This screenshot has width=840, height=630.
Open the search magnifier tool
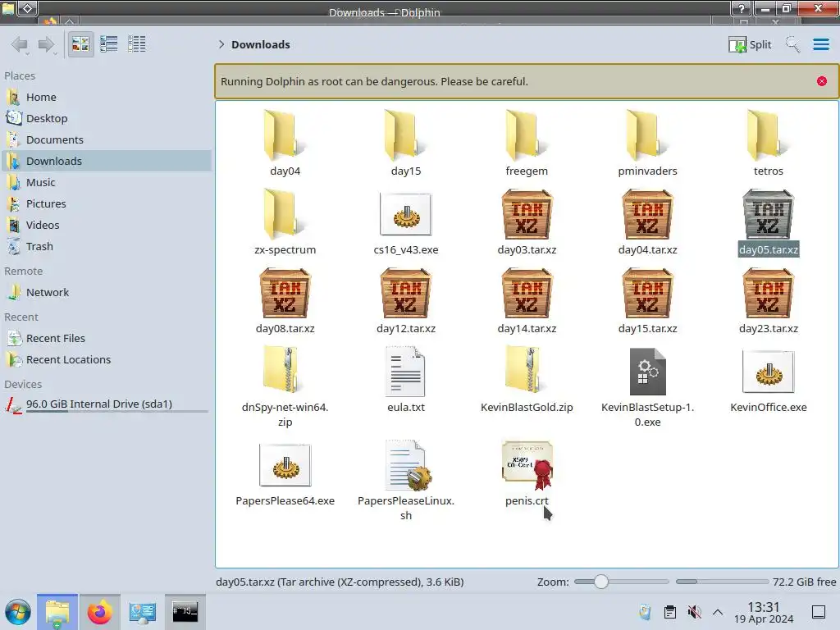click(792, 44)
